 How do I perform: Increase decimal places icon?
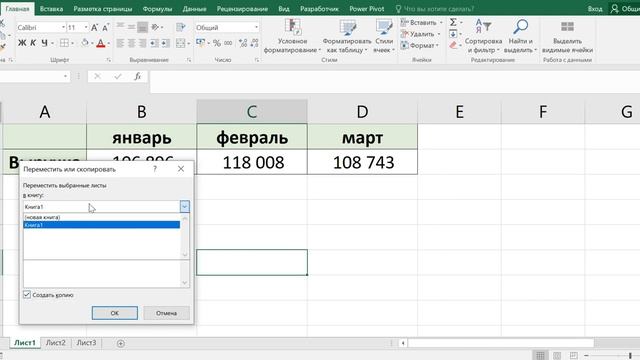tap(243, 43)
